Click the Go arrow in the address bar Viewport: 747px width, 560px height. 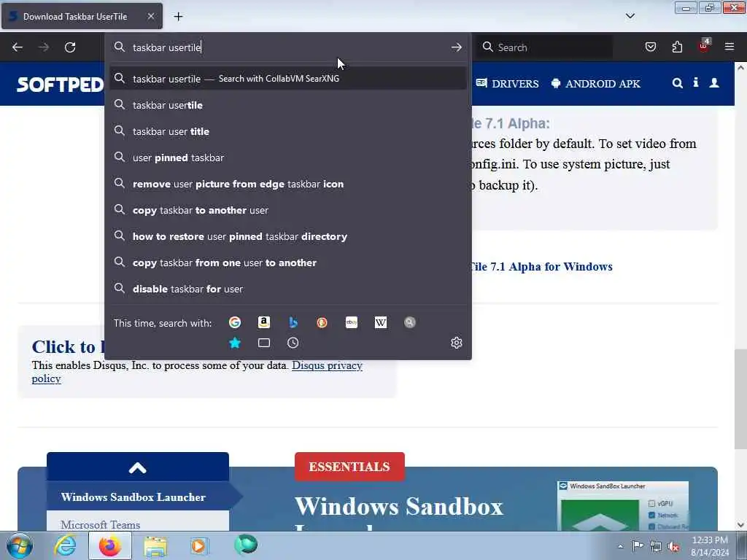[x=457, y=47]
